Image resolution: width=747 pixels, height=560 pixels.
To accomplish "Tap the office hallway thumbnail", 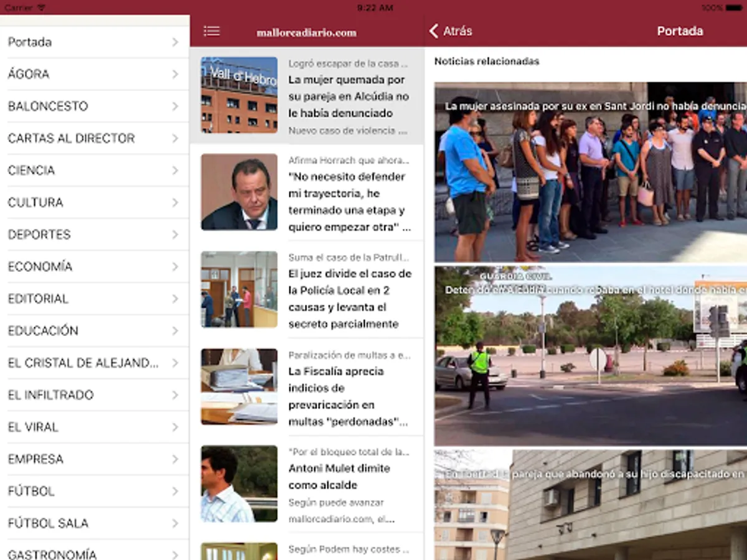I will [x=239, y=289].
